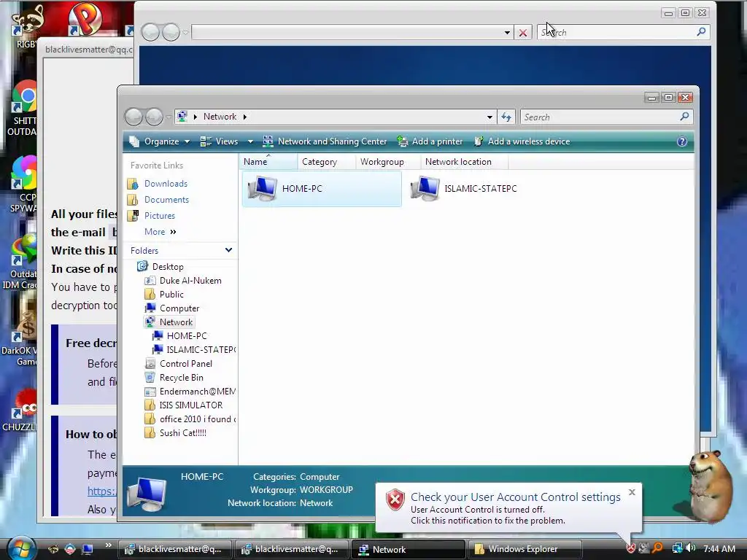747x560 pixels.
Task: Click the system tray clock 7:44 AM
Action: point(719,548)
